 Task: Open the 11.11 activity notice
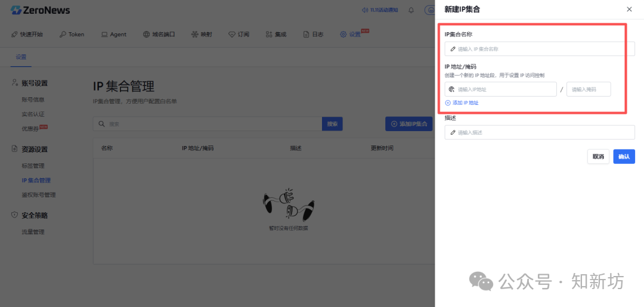tap(380, 10)
